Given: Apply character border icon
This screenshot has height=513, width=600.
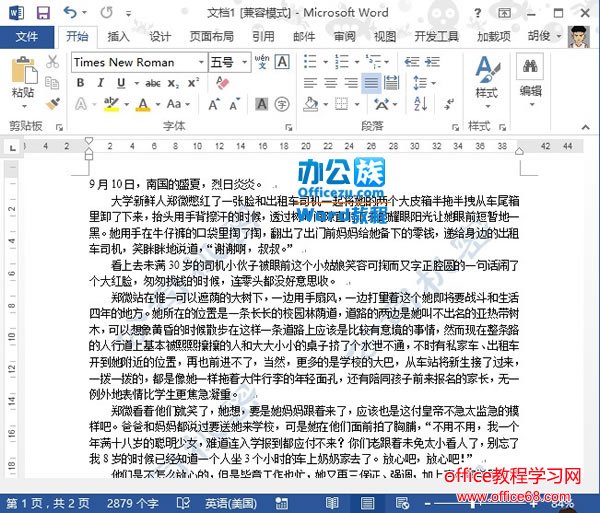Looking at the screenshot, I should click(282, 62).
